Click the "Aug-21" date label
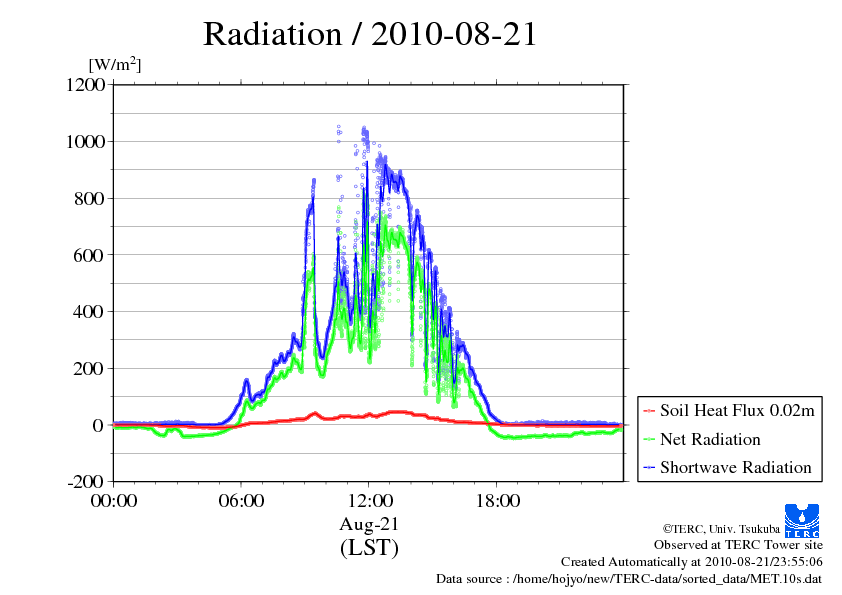Image resolution: width=842 pixels, height=595 pixels. (369, 524)
